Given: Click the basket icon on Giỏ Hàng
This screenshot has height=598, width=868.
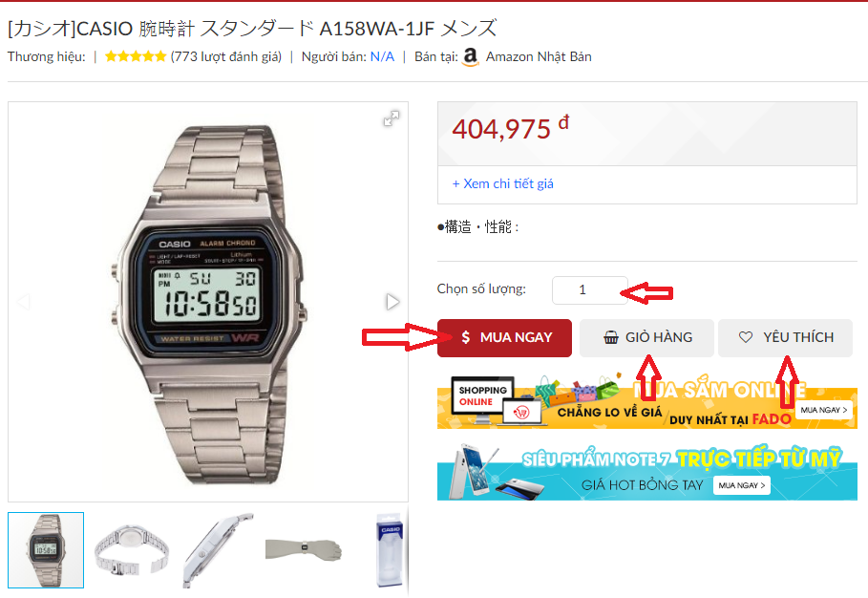Looking at the screenshot, I should click(611, 337).
